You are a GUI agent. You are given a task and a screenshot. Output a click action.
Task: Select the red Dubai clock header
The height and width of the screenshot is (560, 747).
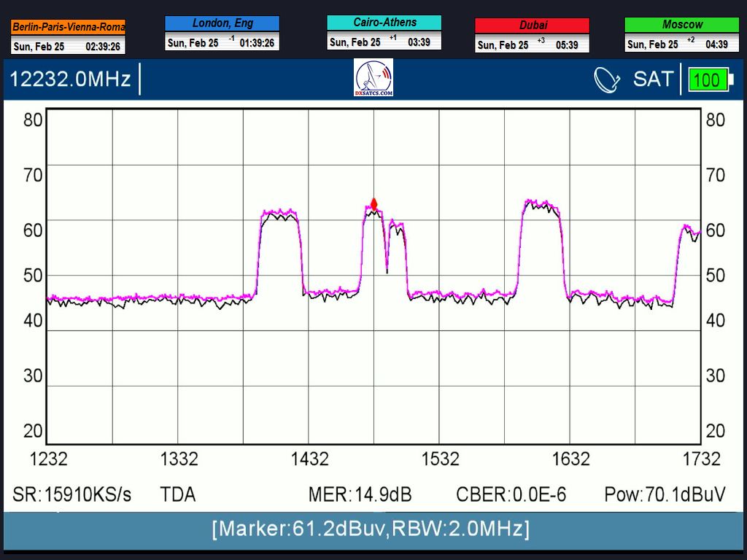[532, 26]
